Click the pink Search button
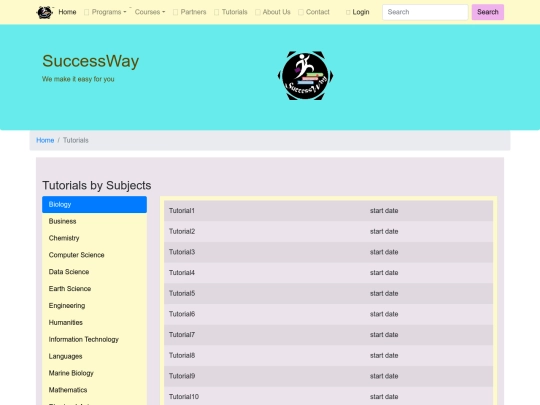The width and height of the screenshot is (540, 405). [488, 12]
